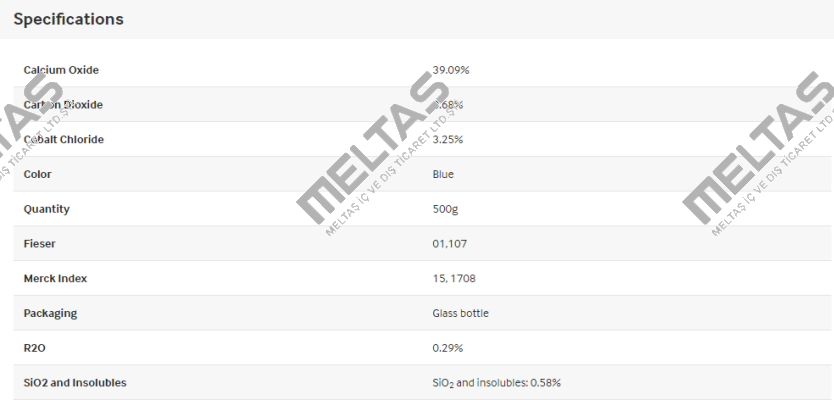The height and width of the screenshot is (400, 834).
Task: Click the Blue color value
Action: pyautogui.click(x=443, y=174)
